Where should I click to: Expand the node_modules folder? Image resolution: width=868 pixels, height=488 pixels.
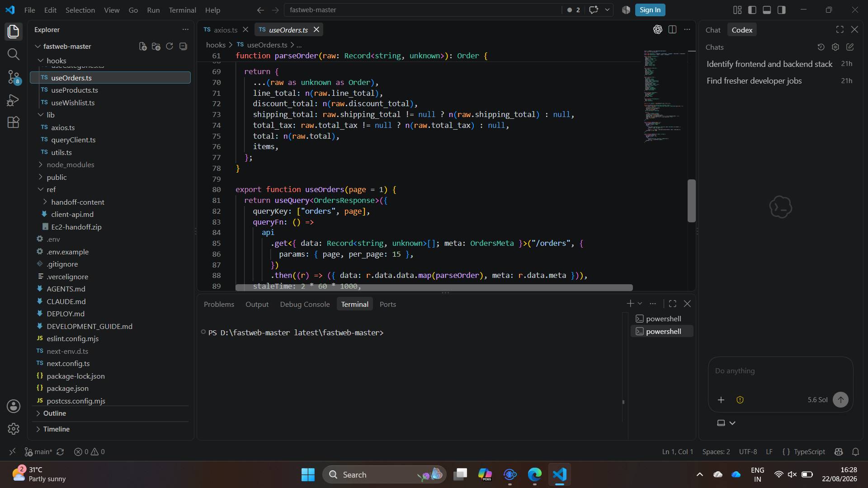[70, 164]
